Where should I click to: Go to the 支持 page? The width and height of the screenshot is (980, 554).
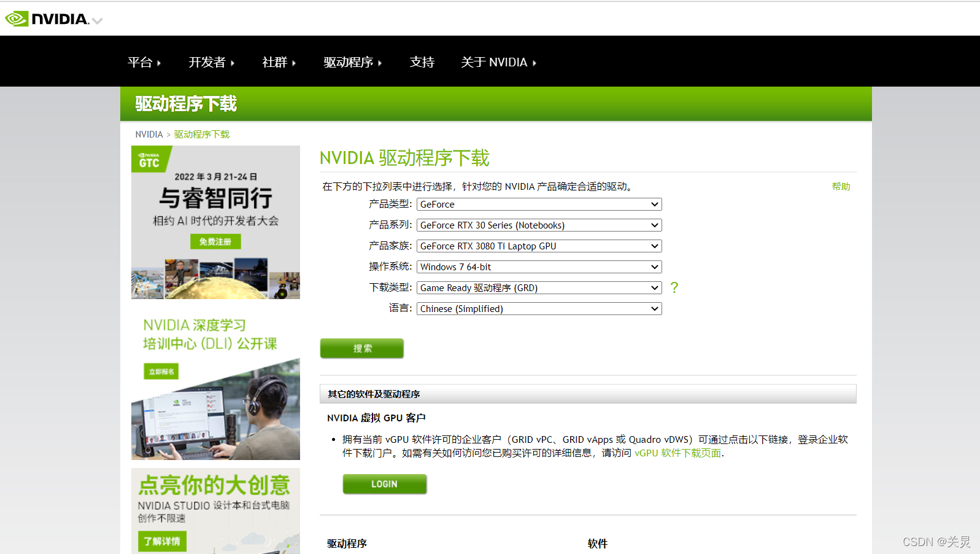[422, 62]
